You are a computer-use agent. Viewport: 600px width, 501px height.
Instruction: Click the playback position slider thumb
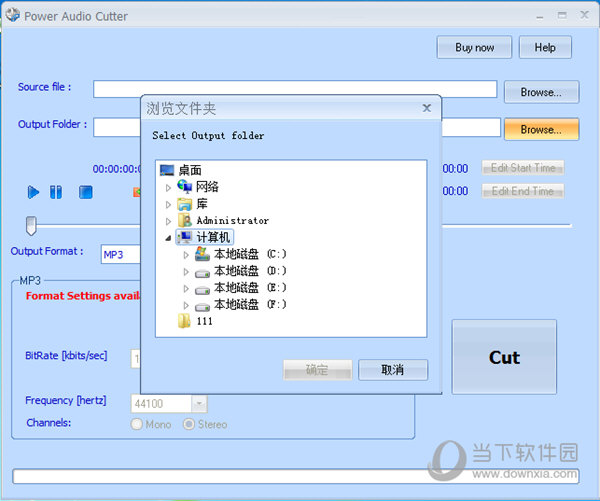31,225
